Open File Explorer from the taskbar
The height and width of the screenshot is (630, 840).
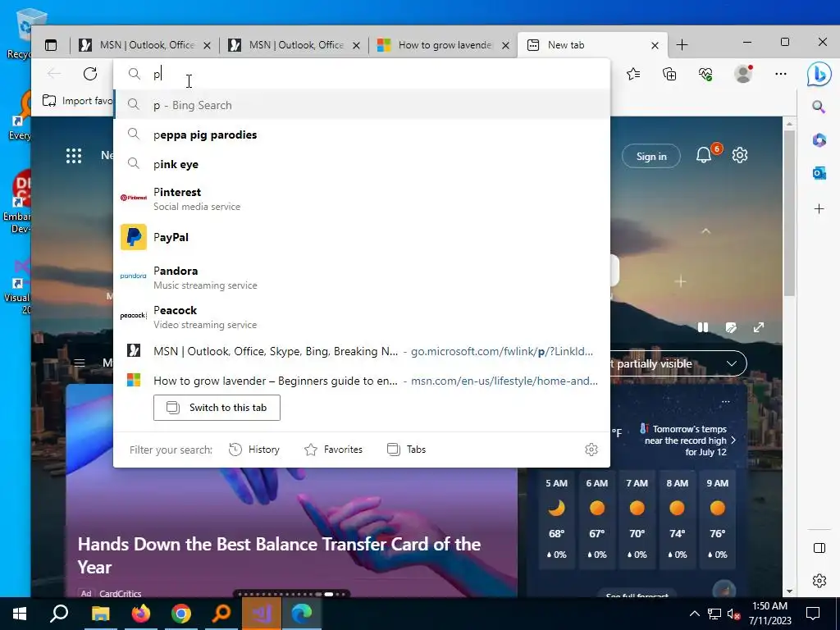100,614
